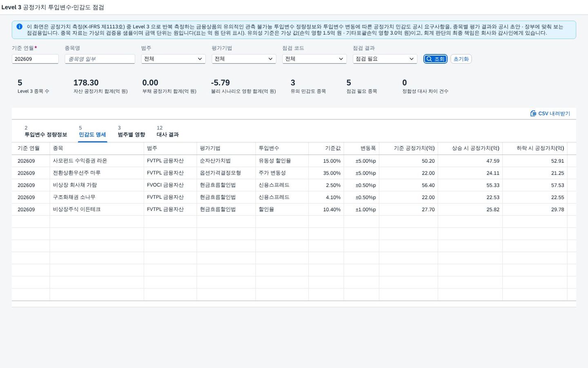588x368 pixels.
Task: Click the 종목 column header
Action: pos(97,148)
